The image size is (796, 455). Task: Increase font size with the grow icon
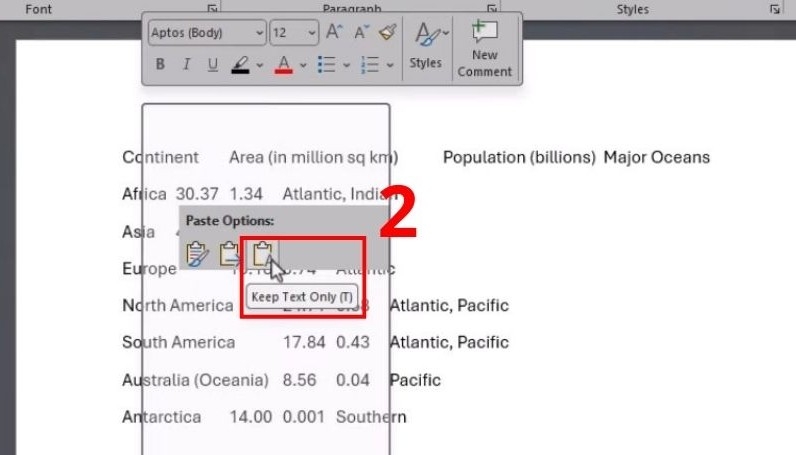[x=334, y=32]
